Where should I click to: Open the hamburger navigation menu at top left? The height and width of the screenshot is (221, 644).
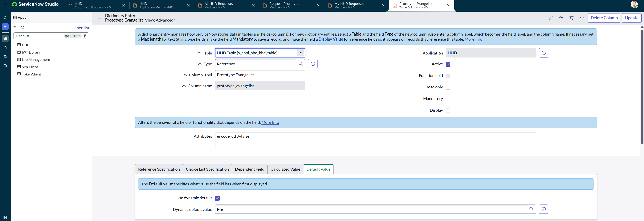coord(5,4)
